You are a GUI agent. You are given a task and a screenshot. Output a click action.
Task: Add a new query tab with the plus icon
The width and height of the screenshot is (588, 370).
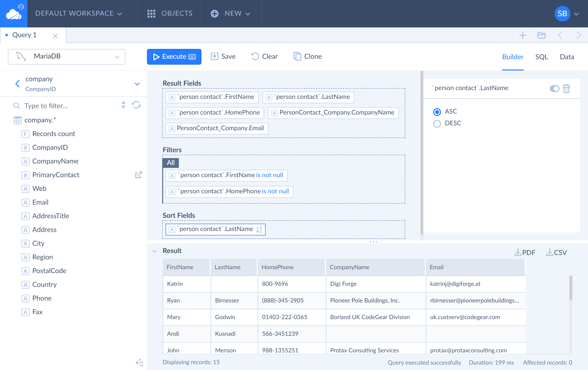[523, 35]
